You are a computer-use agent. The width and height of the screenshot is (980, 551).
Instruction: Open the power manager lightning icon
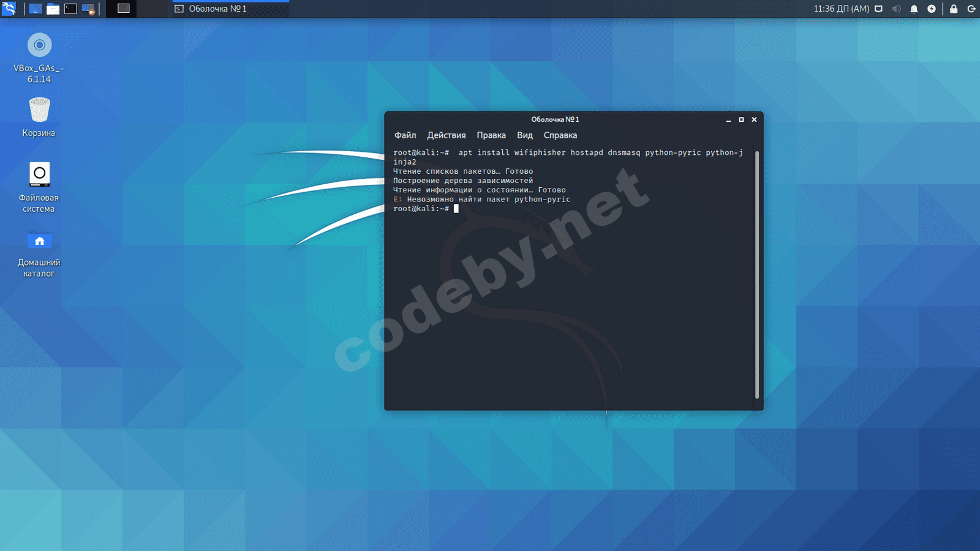[x=932, y=9]
